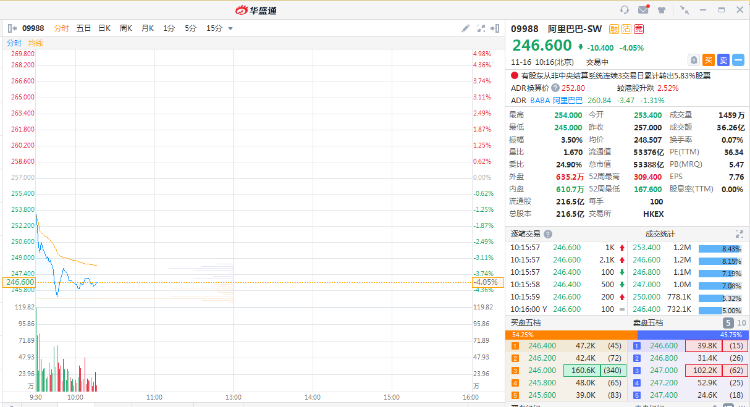750x407 pixels.
Task: Select ask level 4 price 247.200
Action: click(663, 383)
